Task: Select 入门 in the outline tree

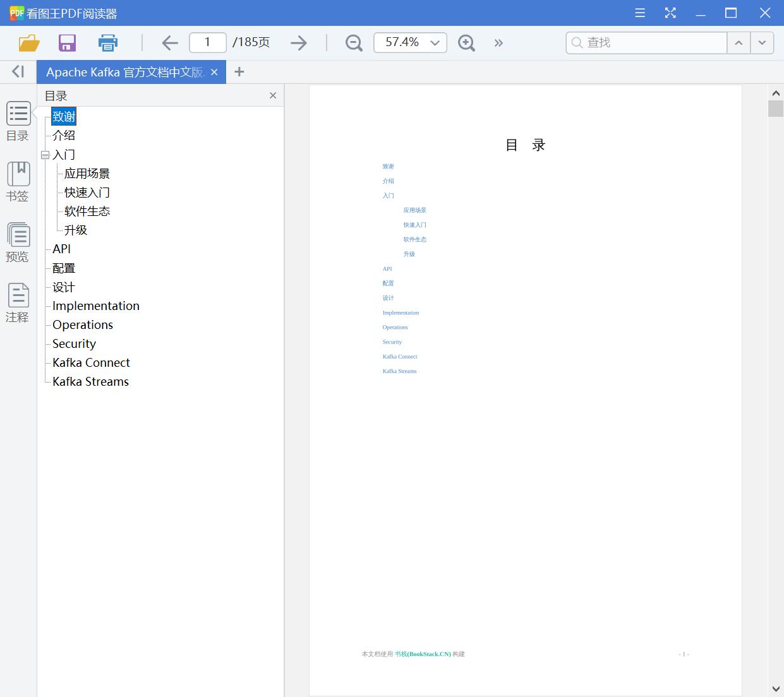Action: tap(64, 154)
